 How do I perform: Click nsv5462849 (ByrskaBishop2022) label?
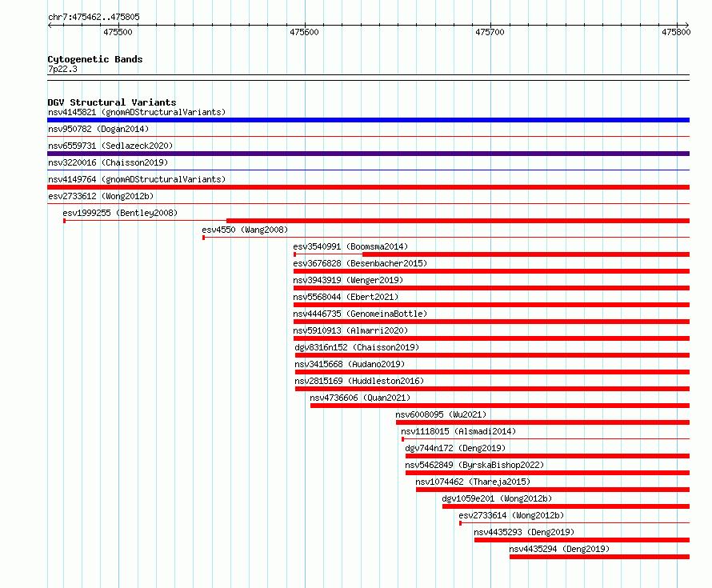[x=474, y=465]
